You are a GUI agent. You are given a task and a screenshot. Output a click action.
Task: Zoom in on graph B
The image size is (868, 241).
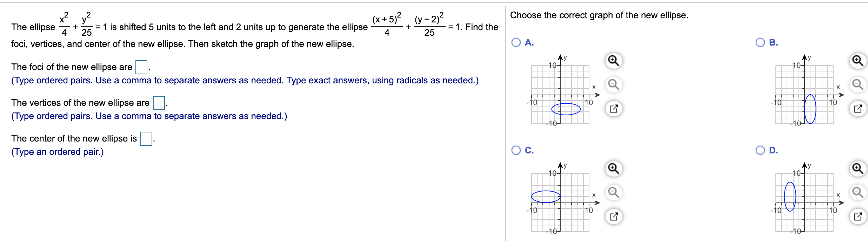pyautogui.click(x=858, y=60)
